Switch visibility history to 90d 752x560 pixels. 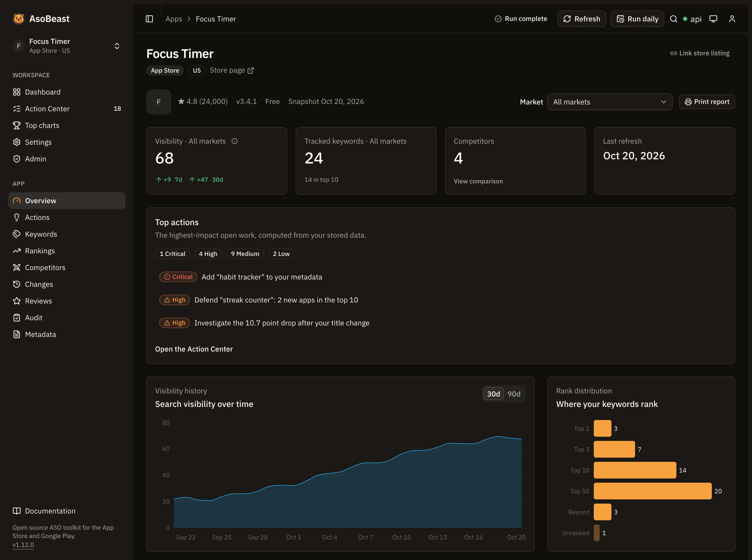point(514,394)
